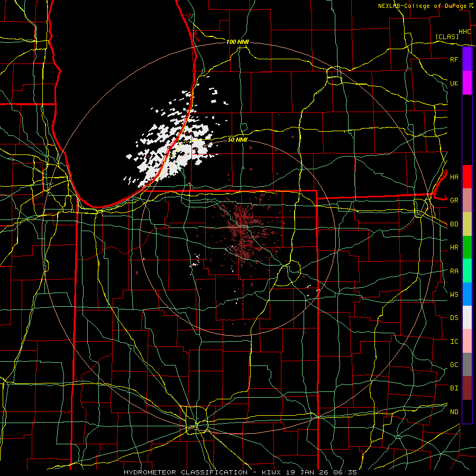Click the 06:35 timestamp
This screenshot has height=476, width=476.
click(344, 472)
